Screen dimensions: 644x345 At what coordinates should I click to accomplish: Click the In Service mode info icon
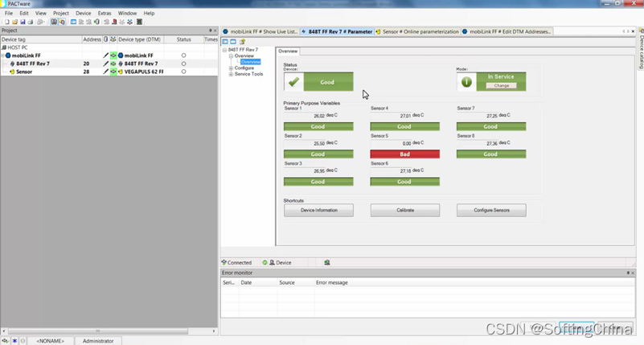point(466,81)
